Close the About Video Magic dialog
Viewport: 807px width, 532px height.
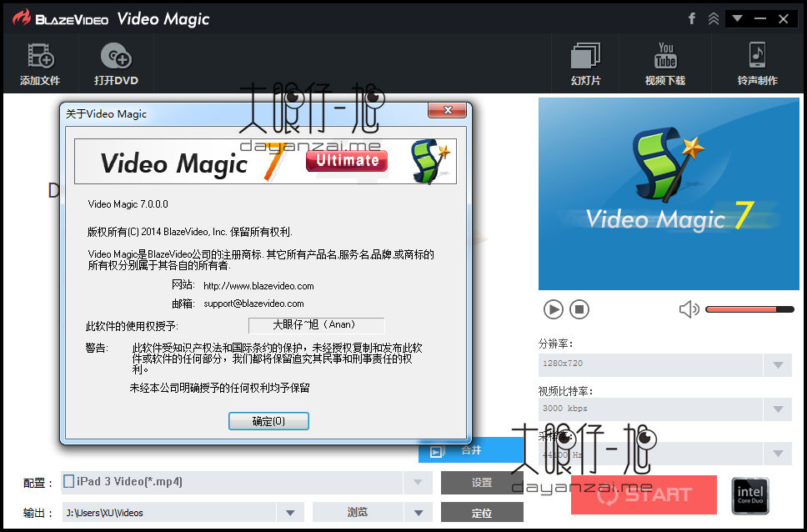point(447,110)
